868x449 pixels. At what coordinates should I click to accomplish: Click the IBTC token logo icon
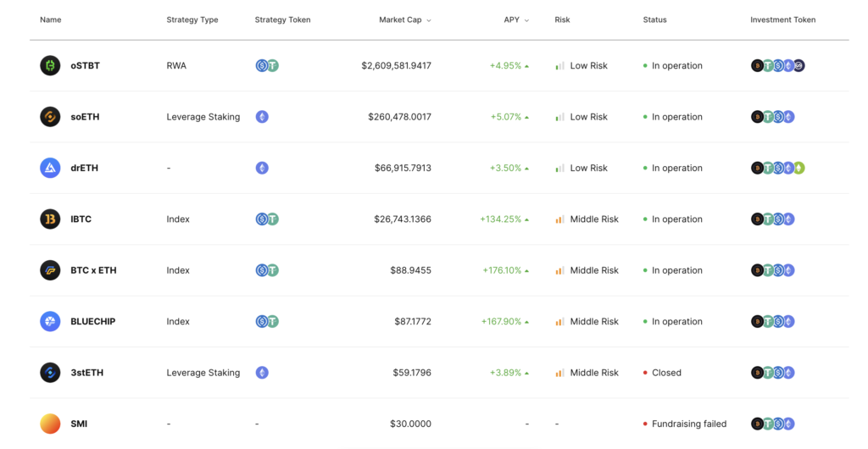click(50, 219)
